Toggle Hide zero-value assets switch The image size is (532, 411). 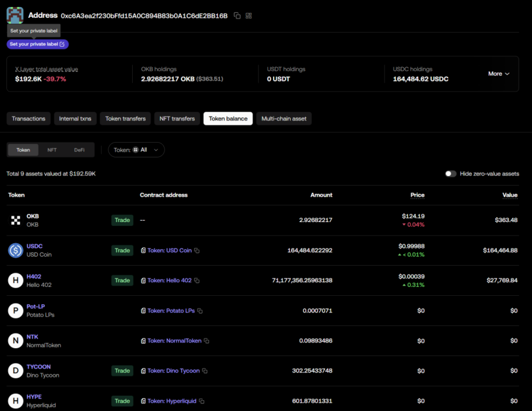[451, 173]
